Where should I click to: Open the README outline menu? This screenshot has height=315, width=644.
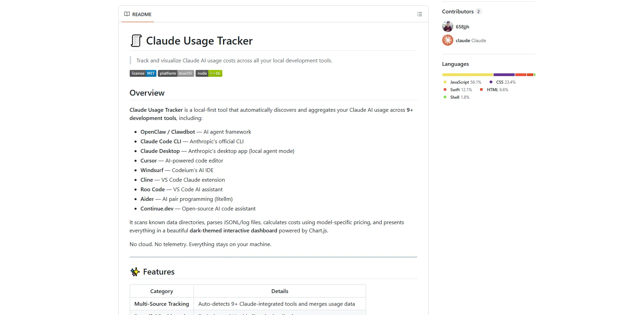(x=419, y=14)
